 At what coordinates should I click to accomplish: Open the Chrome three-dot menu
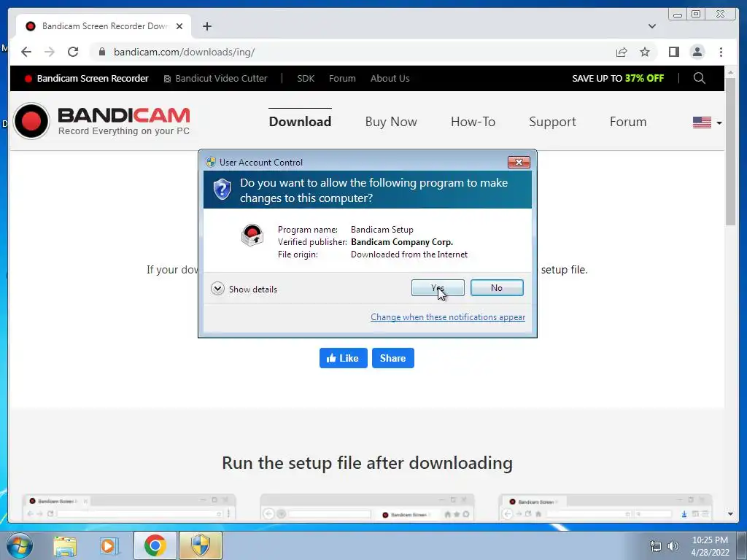point(721,52)
